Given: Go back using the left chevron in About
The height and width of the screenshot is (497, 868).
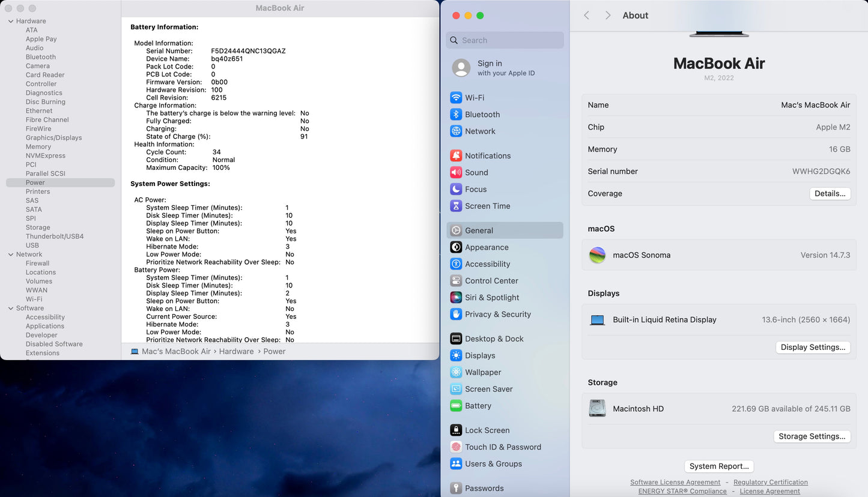Looking at the screenshot, I should tap(587, 16).
